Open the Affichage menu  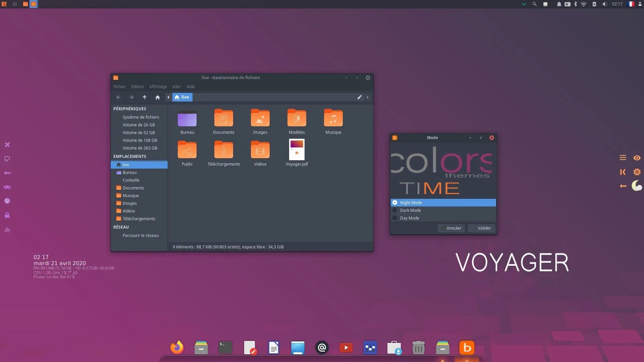coord(158,86)
